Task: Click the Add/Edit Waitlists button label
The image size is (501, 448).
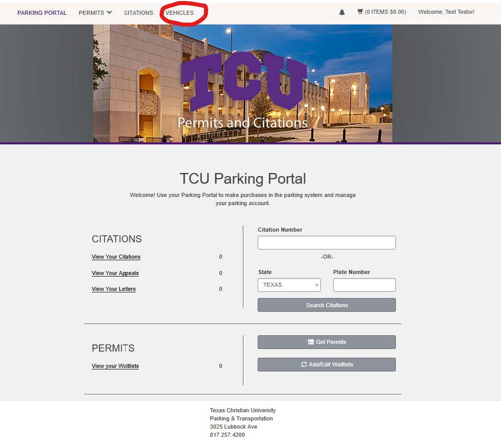Action: tap(331, 364)
